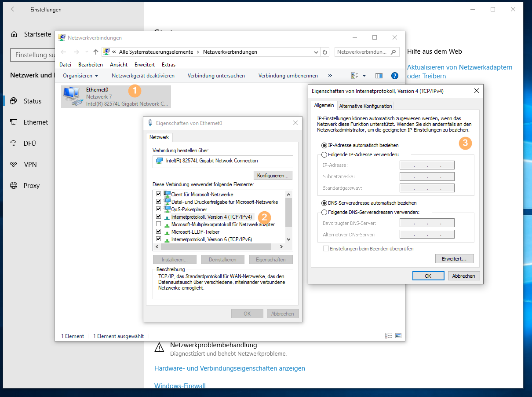Screen dimensions: 532x397
Task: Uncheck Client für Microsoft-Netzwerke
Action: pos(159,194)
